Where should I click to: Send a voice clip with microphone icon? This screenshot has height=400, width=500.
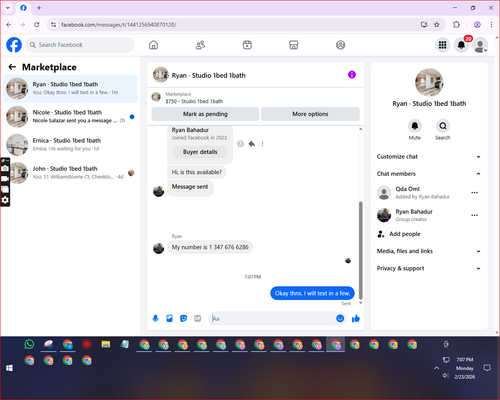[x=155, y=318]
